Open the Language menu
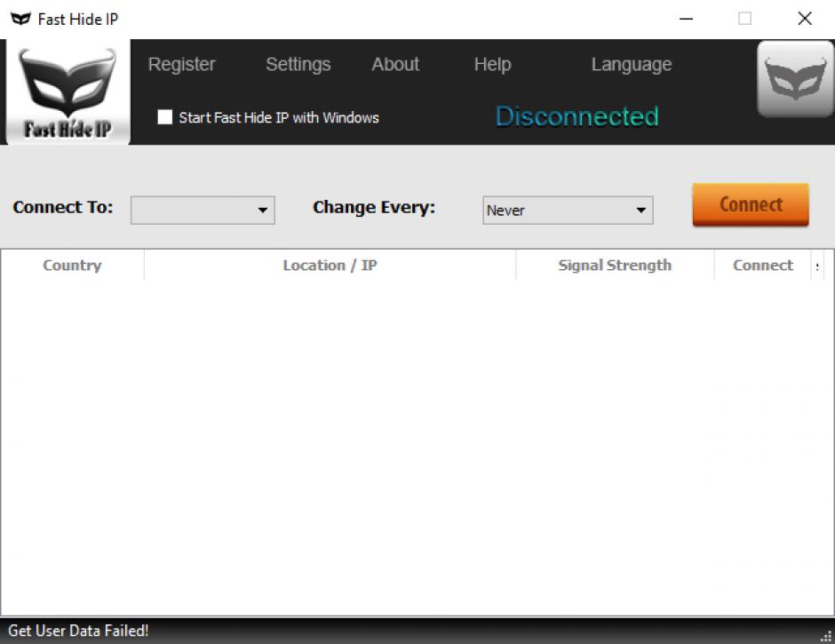835x644 pixels. click(x=632, y=65)
